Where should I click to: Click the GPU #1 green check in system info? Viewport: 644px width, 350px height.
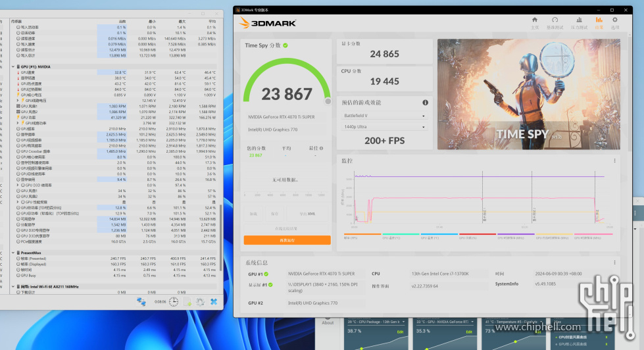266,274
